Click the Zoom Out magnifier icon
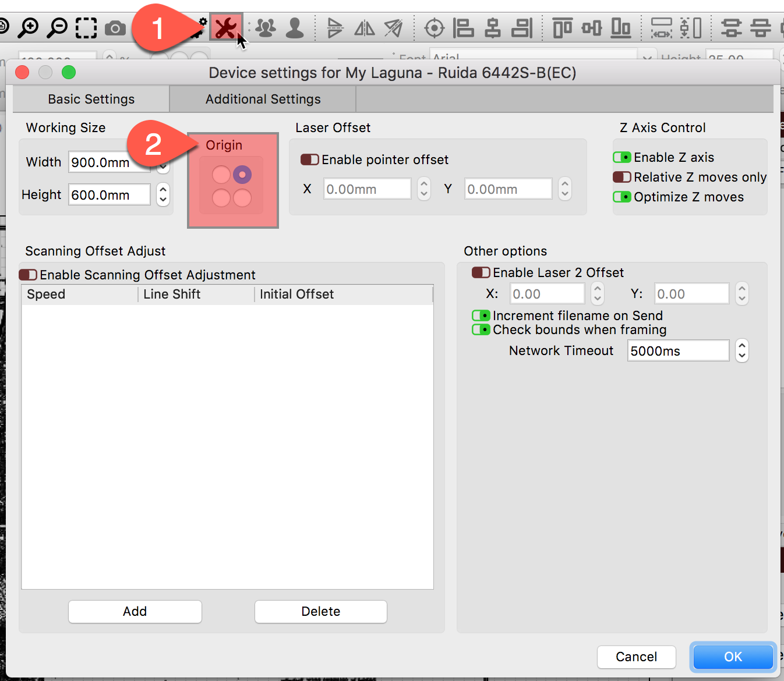This screenshot has width=784, height=681. point(57,27)
